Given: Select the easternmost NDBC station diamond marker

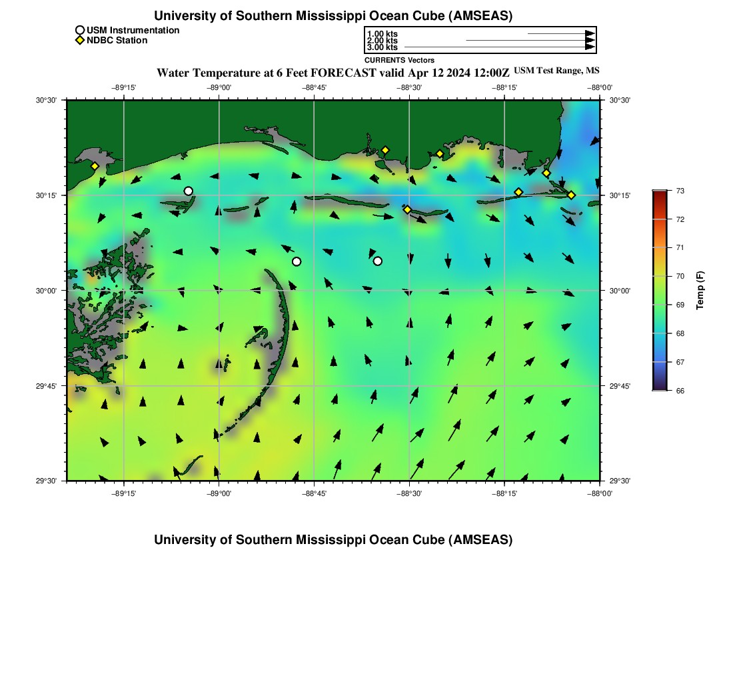Looking at the screenshot, I should 571,195.
